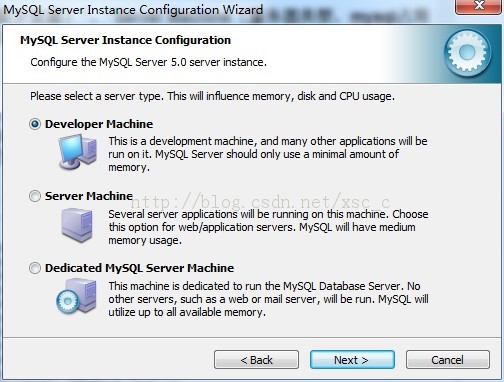
Task: Click the "MySQL Server Instance Configuration" heading
Action: pyautogui.click(x=125, y=40)
